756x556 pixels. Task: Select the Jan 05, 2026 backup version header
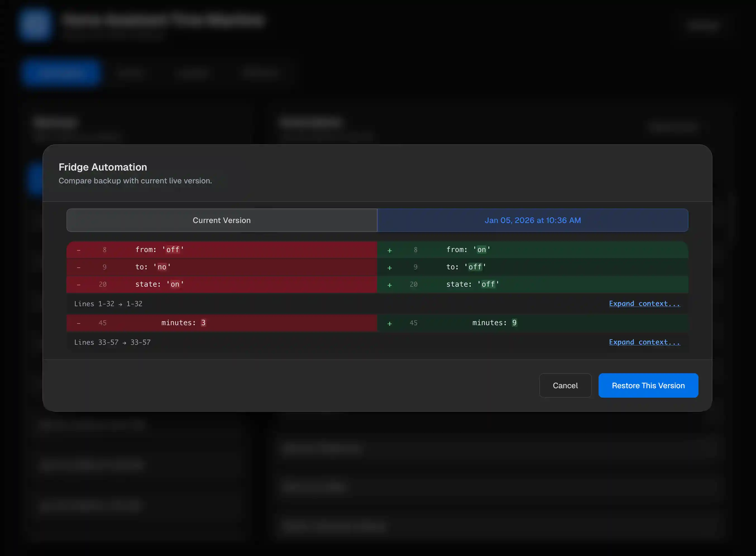tap(532, 220)
